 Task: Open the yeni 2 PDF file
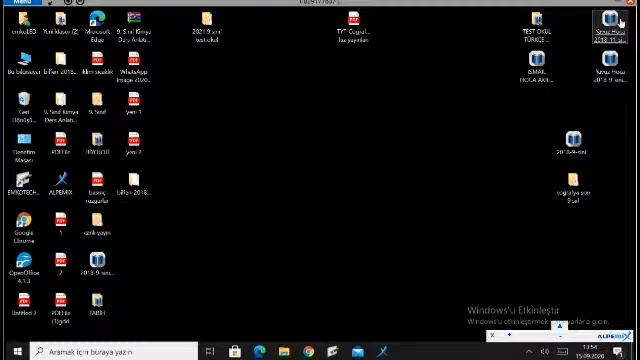[134, 143]
